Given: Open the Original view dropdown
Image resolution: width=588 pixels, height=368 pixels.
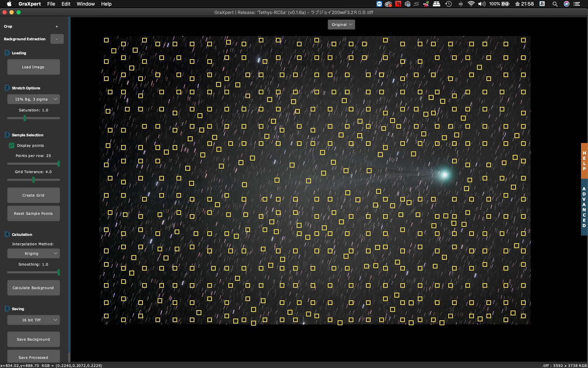Looking at the screenshot, I should pyautogui.click(x=341, y=25).
